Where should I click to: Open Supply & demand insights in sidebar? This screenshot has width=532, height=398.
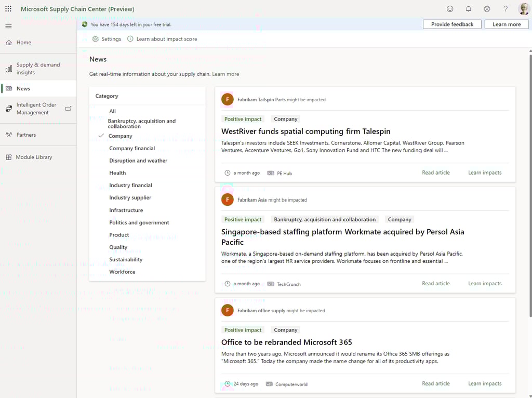pos(38,69)
